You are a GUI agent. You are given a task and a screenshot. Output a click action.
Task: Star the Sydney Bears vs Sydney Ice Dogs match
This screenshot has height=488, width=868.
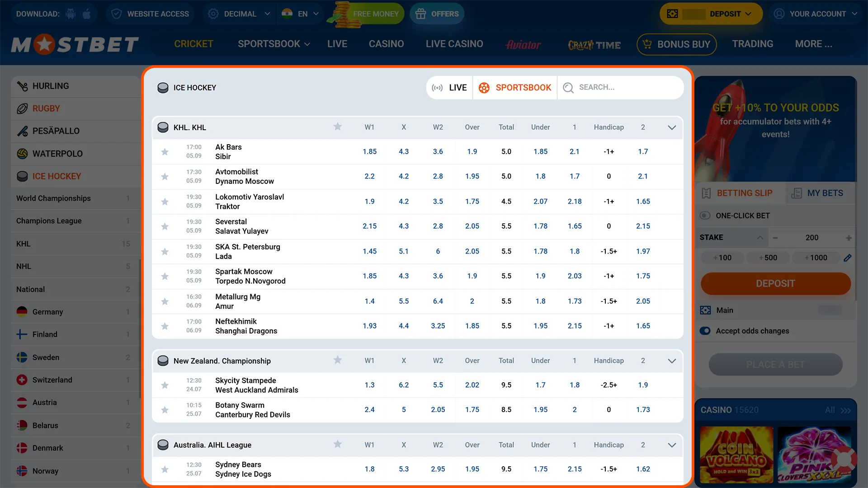165,469
